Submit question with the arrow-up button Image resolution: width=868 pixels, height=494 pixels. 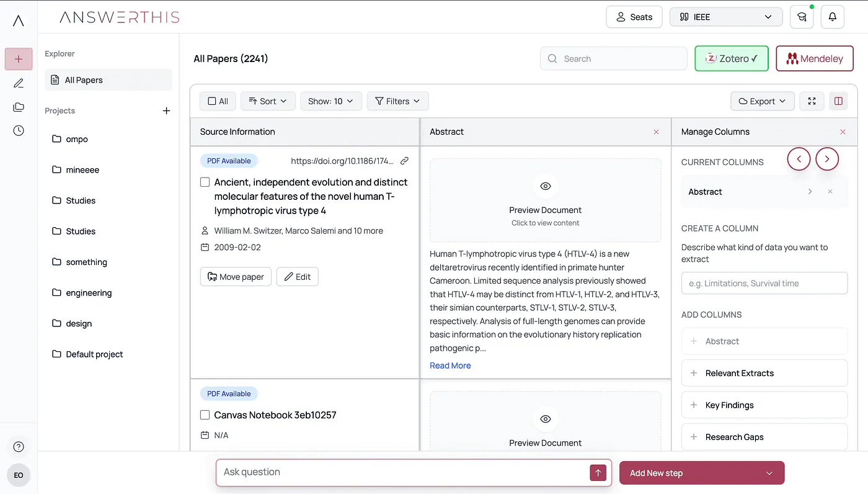click(598, 473)
